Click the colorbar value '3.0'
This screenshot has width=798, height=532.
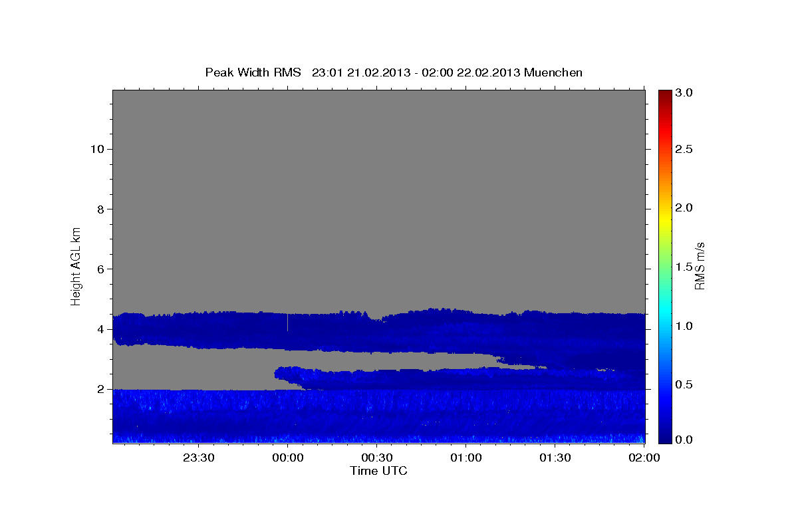684,93
